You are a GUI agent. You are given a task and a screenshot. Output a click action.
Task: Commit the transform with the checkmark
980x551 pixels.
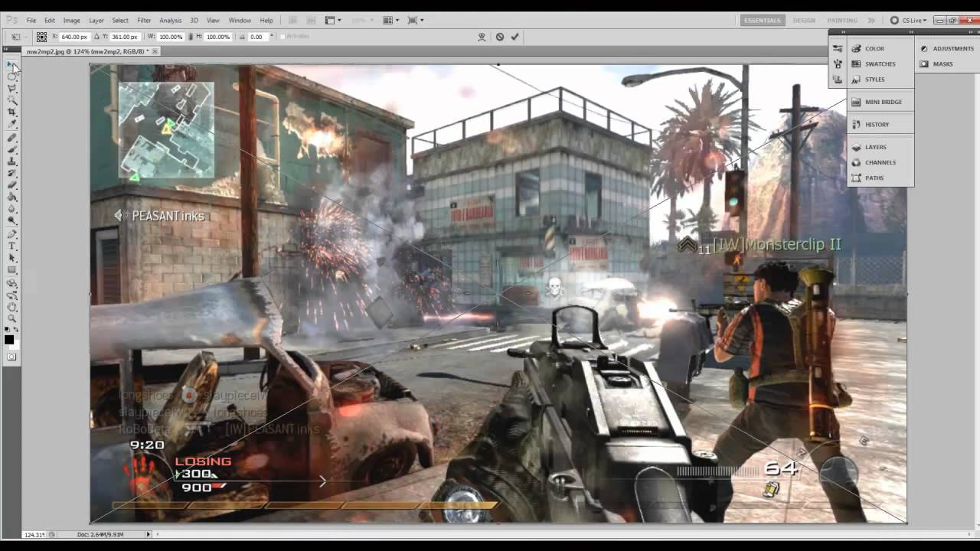tap(515, 37)
